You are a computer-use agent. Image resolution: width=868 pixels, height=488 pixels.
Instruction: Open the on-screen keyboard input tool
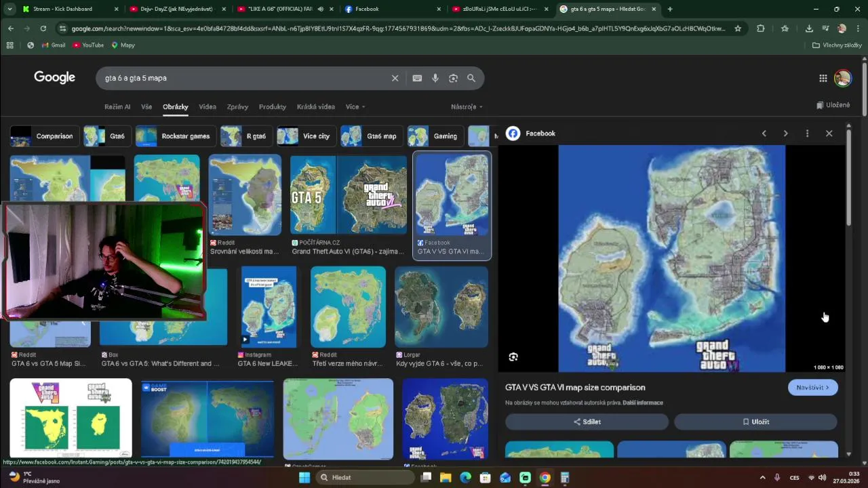coord(417,78)
